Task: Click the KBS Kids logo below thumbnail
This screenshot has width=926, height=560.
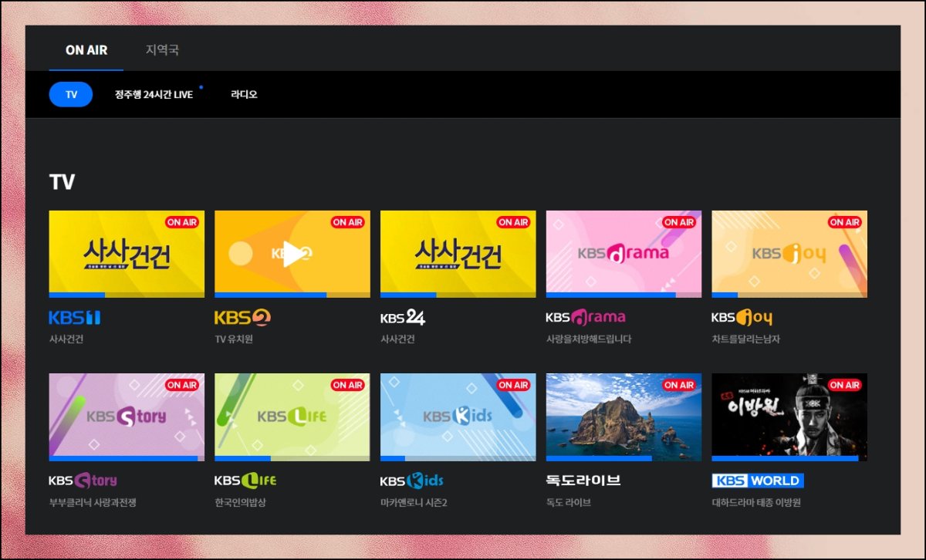Action: [412, 481]
